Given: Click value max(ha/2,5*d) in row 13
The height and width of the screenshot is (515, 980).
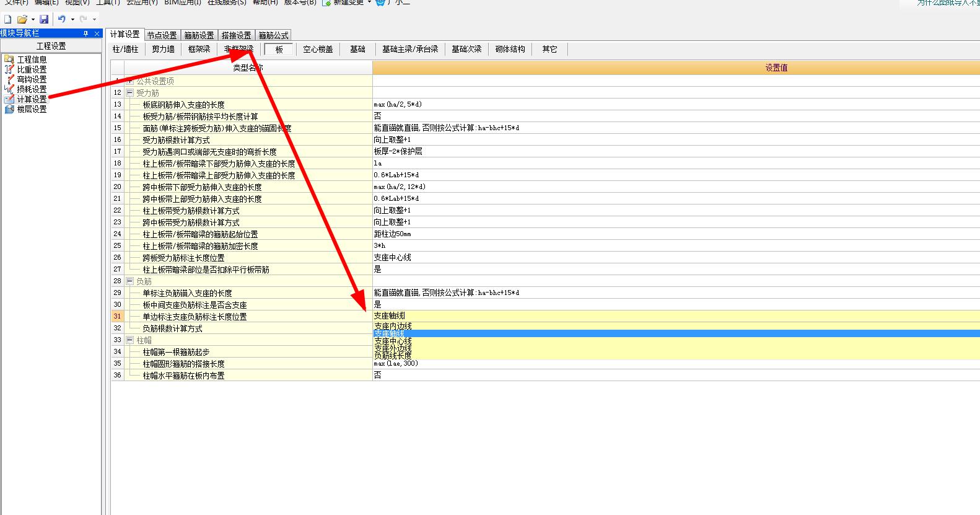Looking at the screenshot, I should (x=398, y=105).
